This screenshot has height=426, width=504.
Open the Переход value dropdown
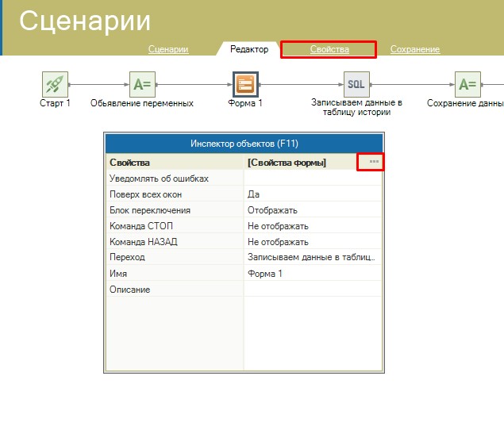coord(313,257)
